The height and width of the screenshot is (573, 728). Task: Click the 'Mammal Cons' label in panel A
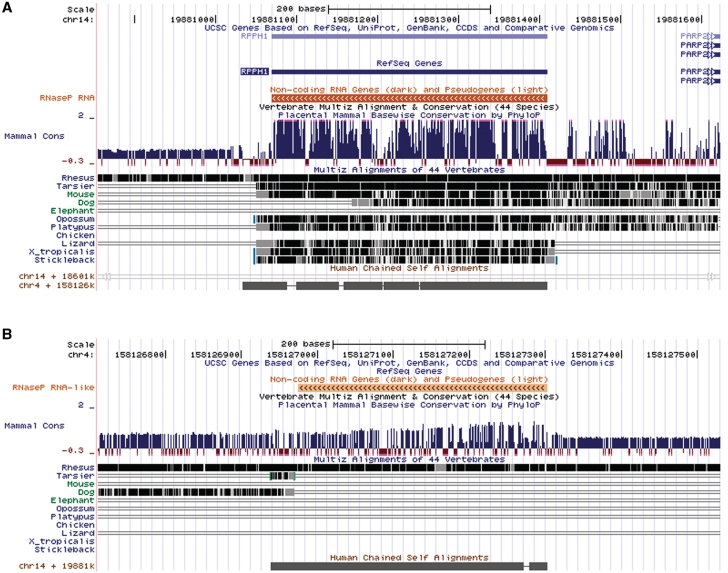[x=34, y=136]
